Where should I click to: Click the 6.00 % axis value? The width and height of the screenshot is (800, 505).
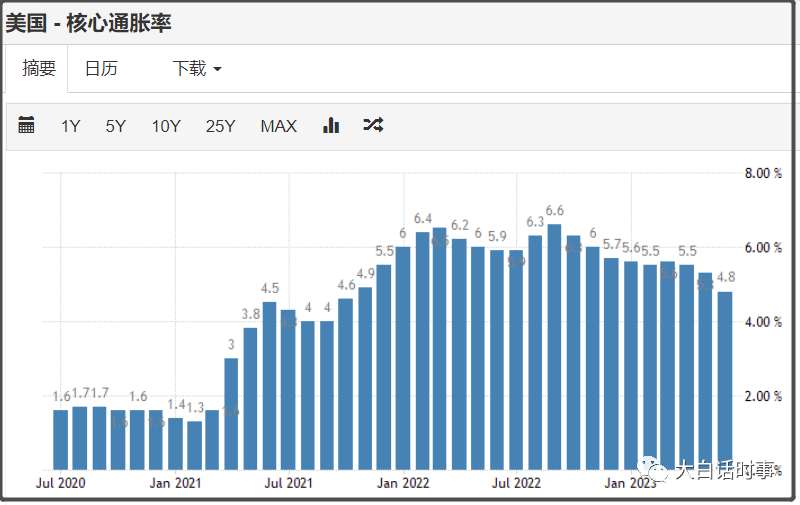point(763,248)
